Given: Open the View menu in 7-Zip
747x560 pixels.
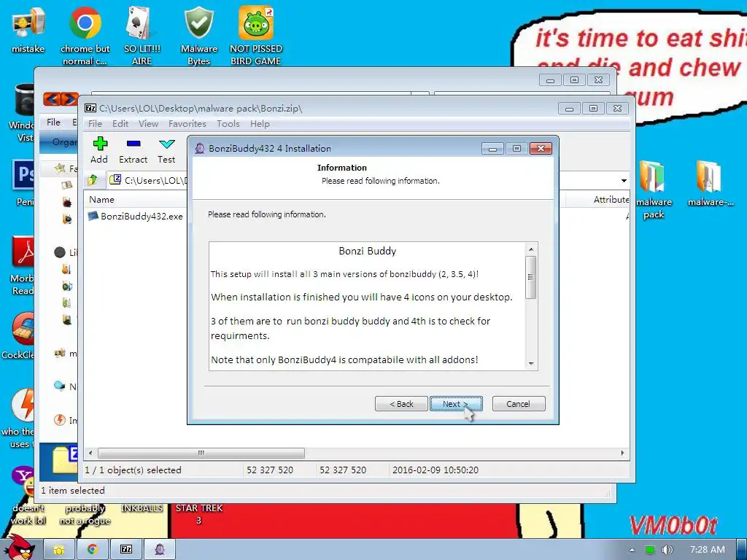Looking at the screenshot, I should pyautogui.click(x=148, y=124).
